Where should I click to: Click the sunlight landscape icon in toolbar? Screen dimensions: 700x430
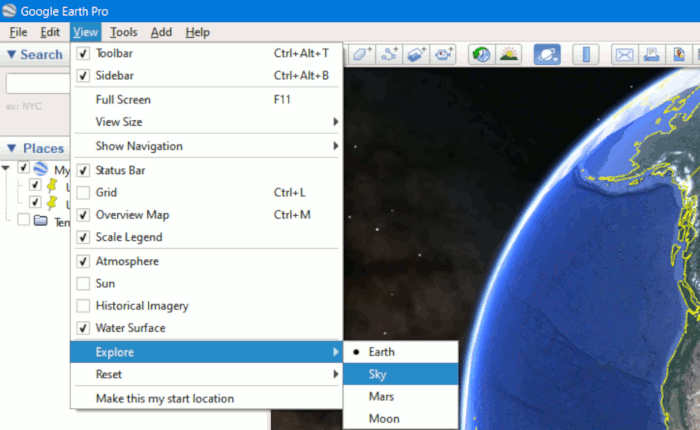(x=509, y=54)
